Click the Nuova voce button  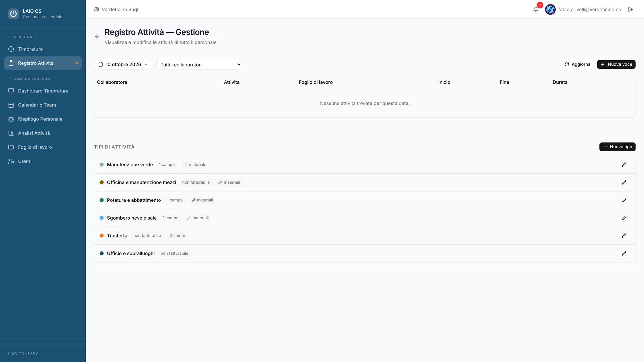(616, 64)
